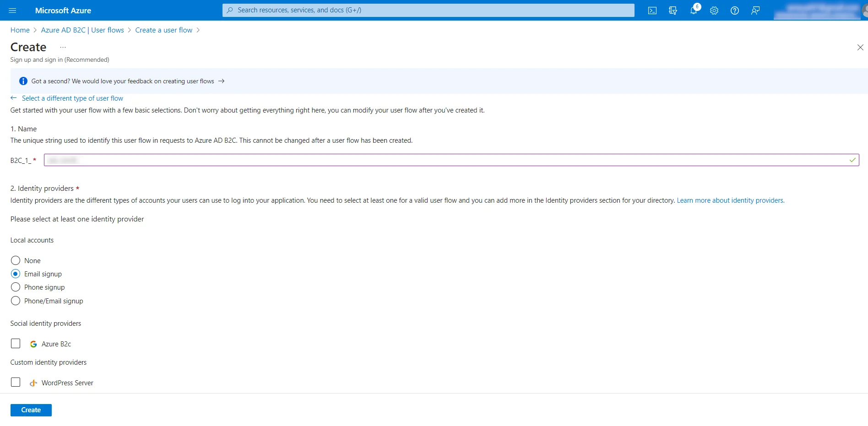868x426 pixels.
Task: Go back via the left arrow near user flow types
Action: coord(13,98)
